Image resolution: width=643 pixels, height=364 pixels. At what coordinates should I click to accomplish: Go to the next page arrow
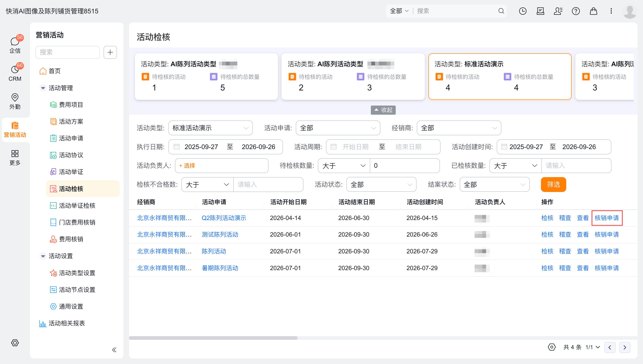(x=625, y=347)
